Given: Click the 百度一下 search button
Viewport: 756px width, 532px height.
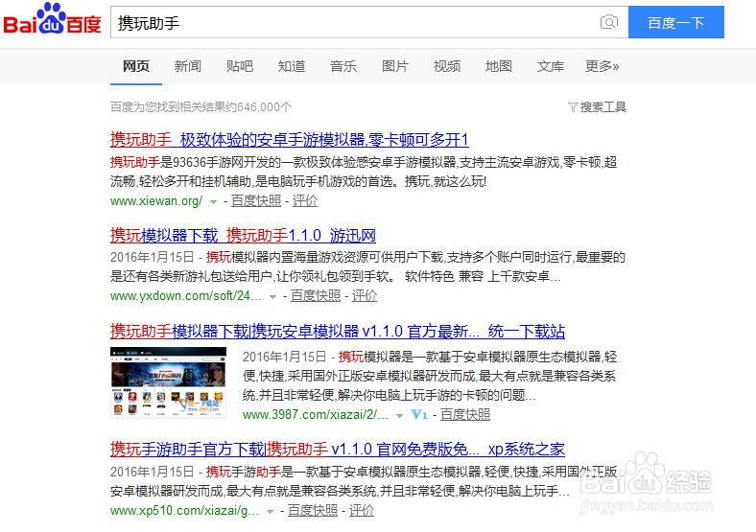Looking at the screenshot, I should pyautogui.click(x=676, y=22).
